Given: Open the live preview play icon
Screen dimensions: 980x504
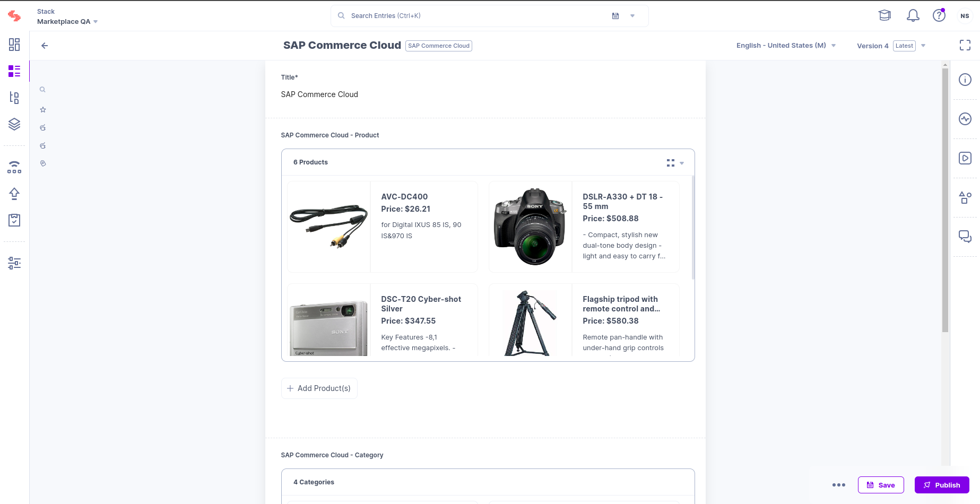Looking at the screenshot, I should pos(965,158).
